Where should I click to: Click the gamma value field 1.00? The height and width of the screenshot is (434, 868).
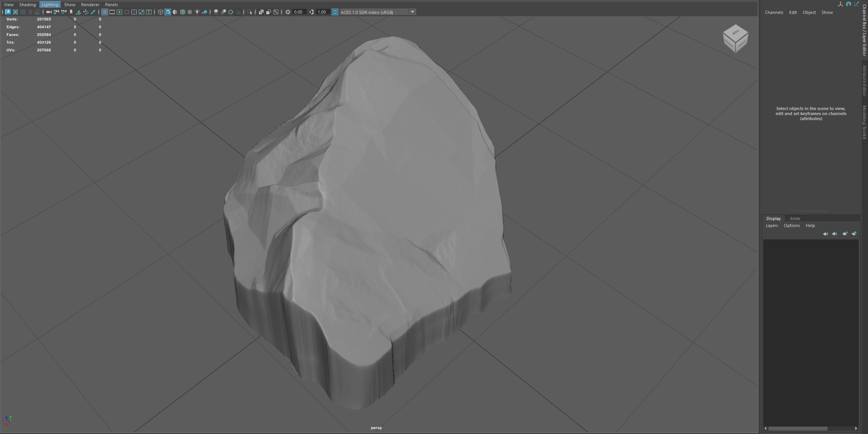click(323, 12)
